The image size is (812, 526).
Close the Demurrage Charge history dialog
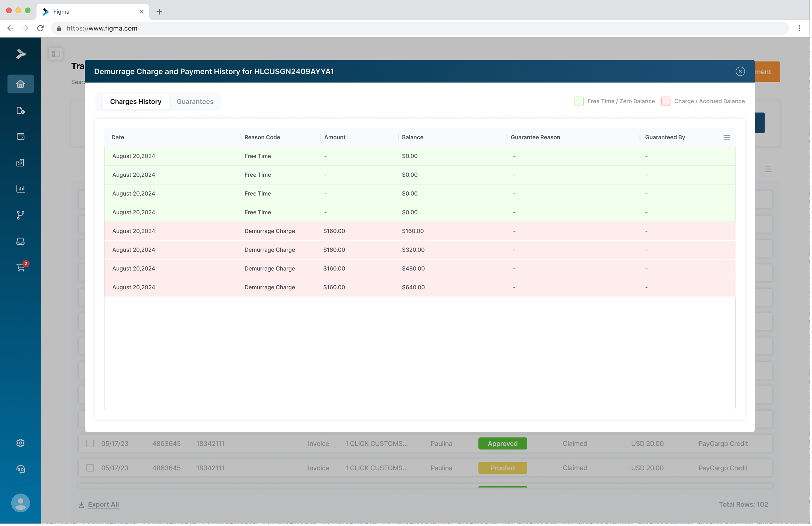pyautogui.click(x=740, y=71)
